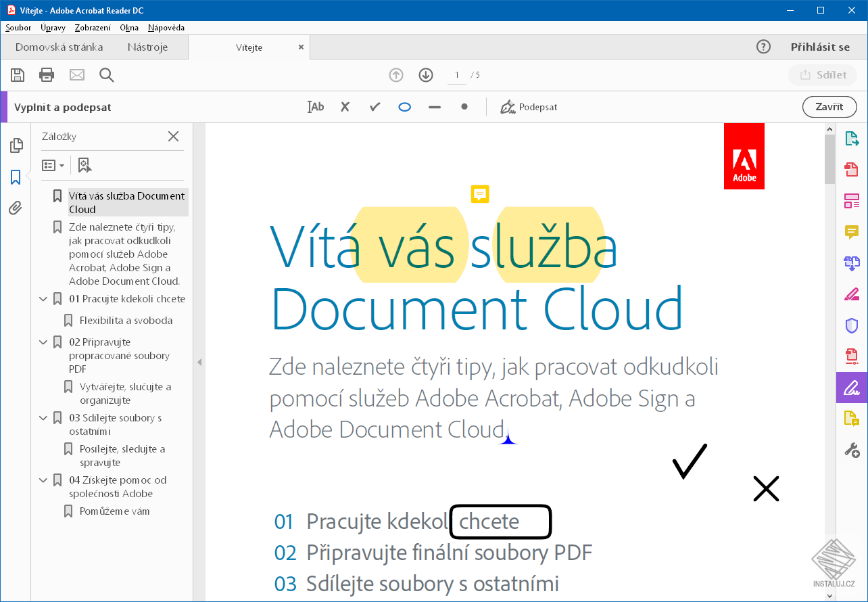The width and height of the screenshot is (868, 602).
Task: Select the checkmark tool
Action: click(375, 107)
